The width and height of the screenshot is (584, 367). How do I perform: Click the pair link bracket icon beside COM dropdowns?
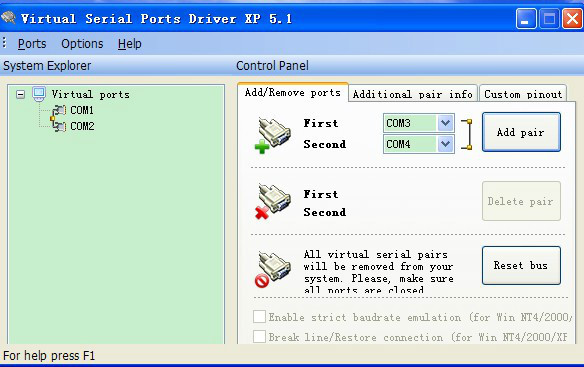click(467, 134)
